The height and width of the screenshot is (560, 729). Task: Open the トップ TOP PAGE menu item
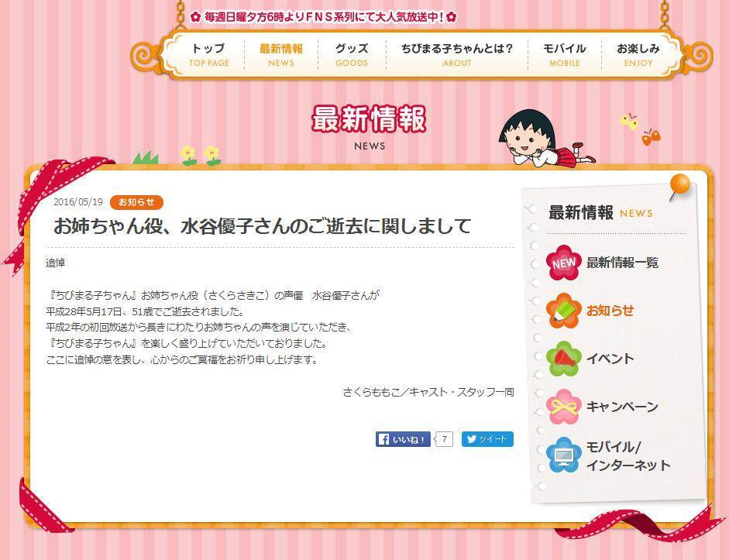(208, 55)
